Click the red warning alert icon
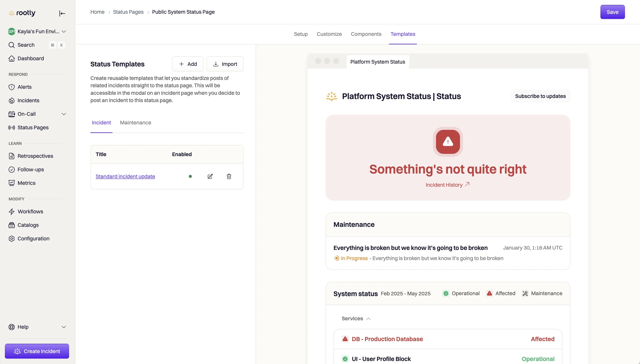The width and height of the screenshot is (640, 364). pos(448,142)
